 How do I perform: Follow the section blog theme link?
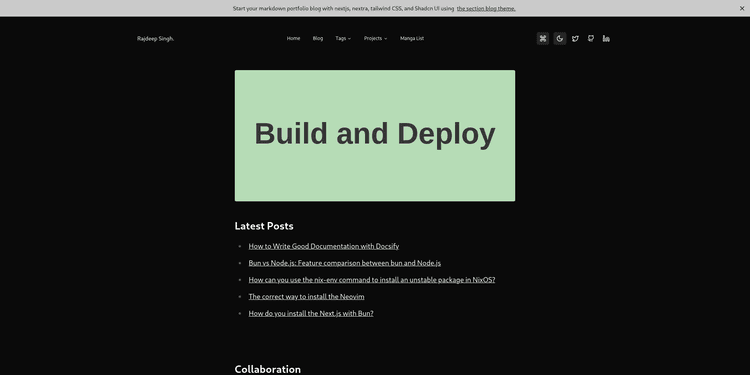(486, 9)
